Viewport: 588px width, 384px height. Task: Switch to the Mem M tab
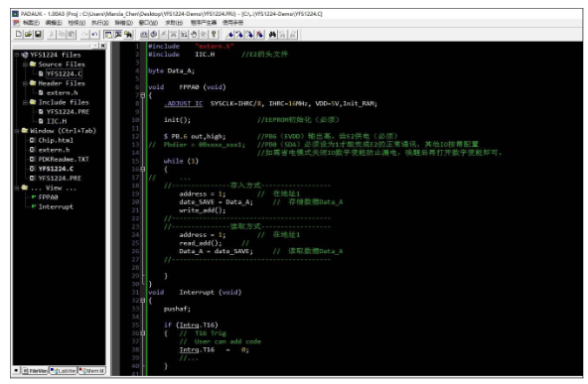click(x=91, y=370)
